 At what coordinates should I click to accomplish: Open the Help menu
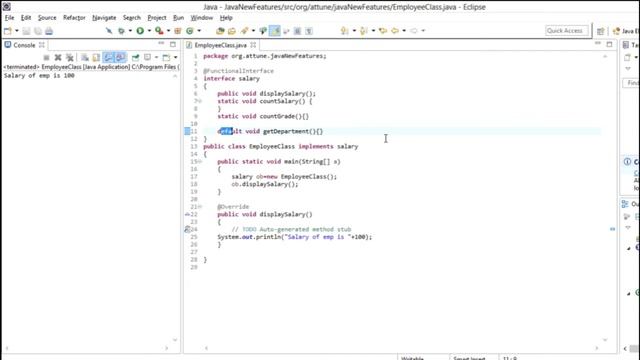pos(226,18)
